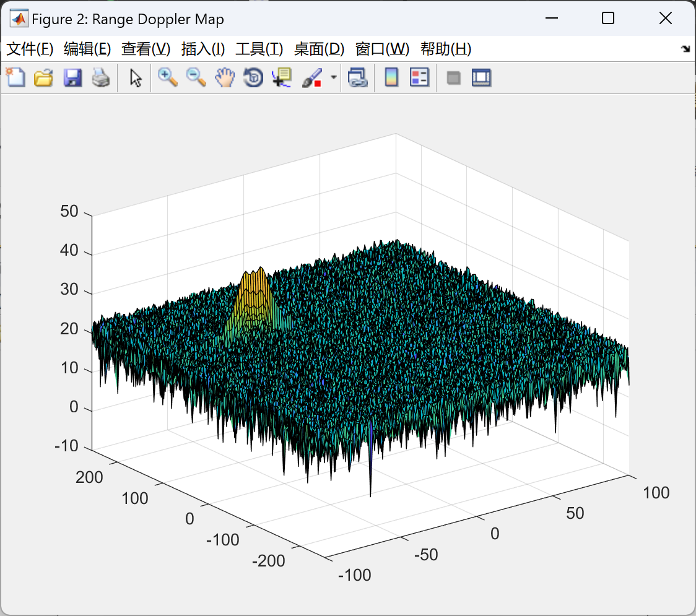Activate the Zoom In magnifier tool
The height and width of the screenshot is (616, 696).
pos(167,77)
